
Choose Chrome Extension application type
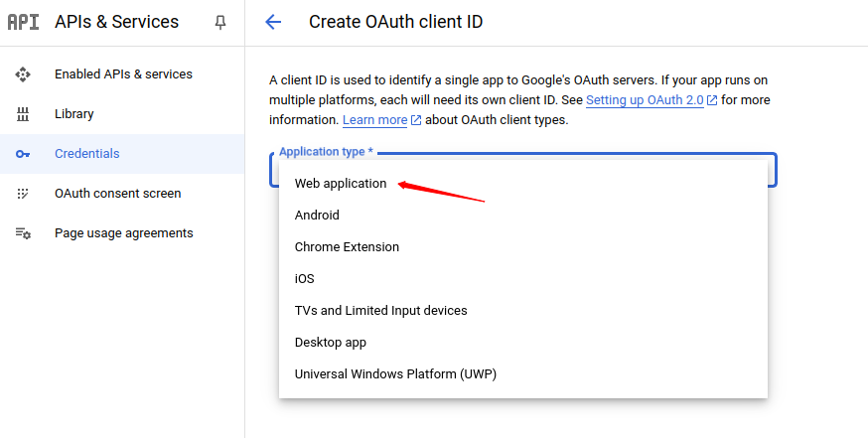point(523,247)
